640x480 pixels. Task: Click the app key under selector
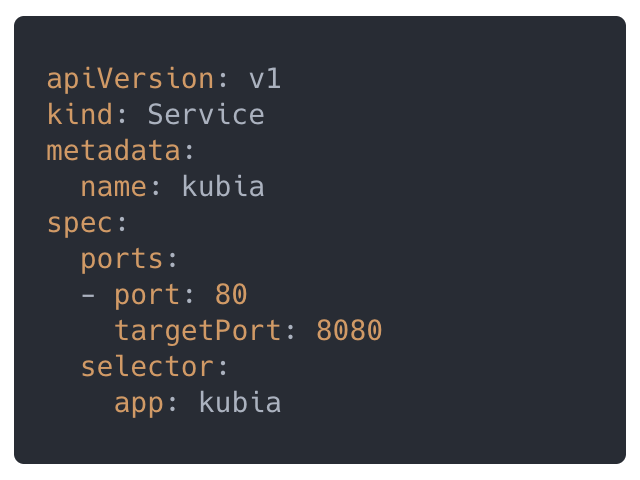click(x=139, y=404)
